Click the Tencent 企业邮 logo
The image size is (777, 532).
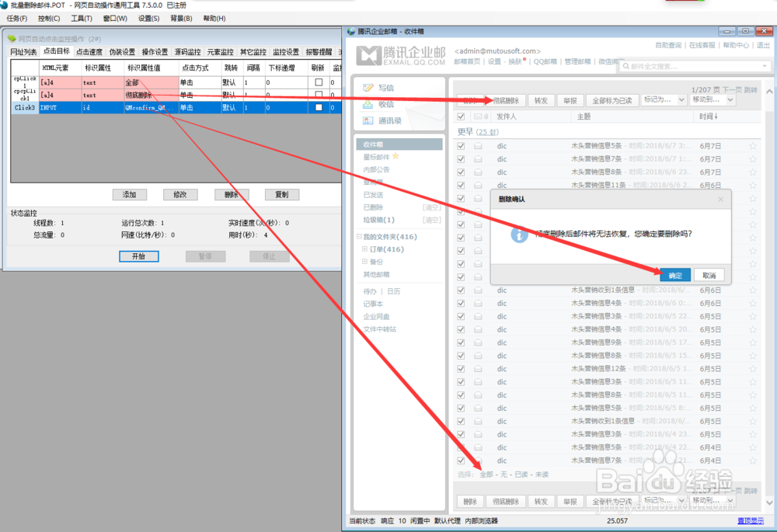pyautogui.click(x=401, y=55)
